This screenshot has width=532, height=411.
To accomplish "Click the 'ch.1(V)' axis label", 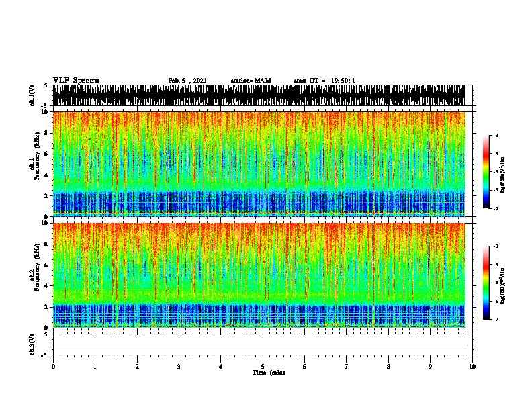I will [32, 95].
